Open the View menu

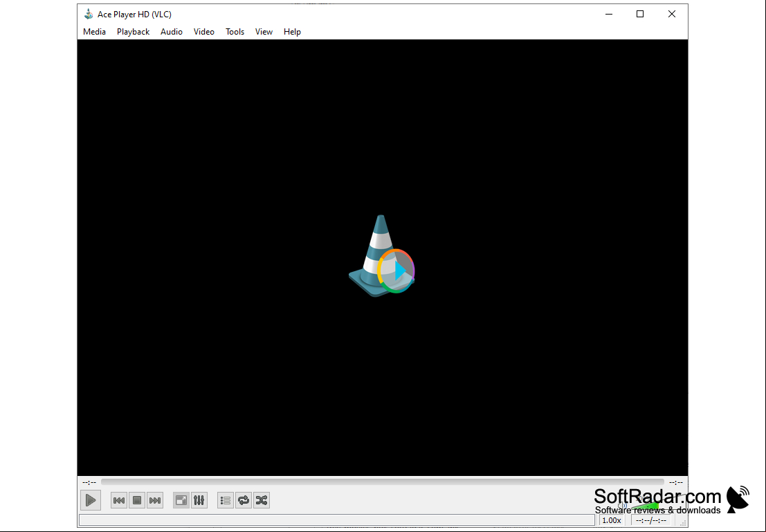[264, 32]
